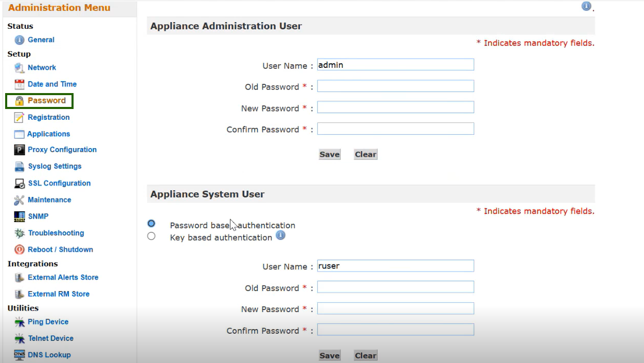Open the Syslog Settings menu item
The height and width of the screenshot is (363, 644).
[55, 167]
